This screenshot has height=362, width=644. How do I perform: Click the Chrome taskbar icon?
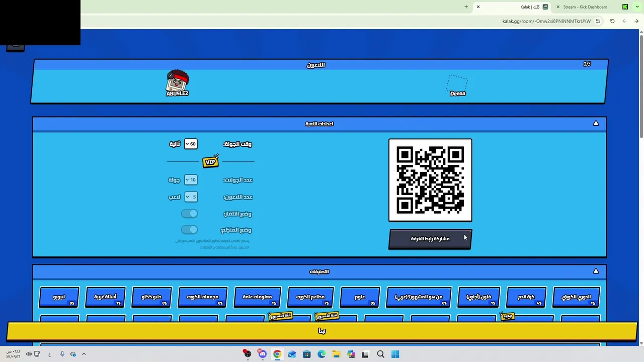coord(277,354)
